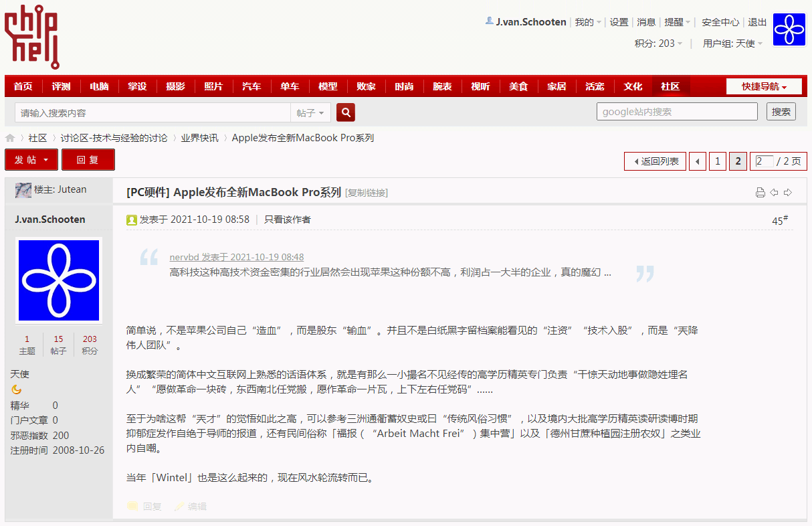Open the 我的 dropdown in the header

(x=588, y=22)
